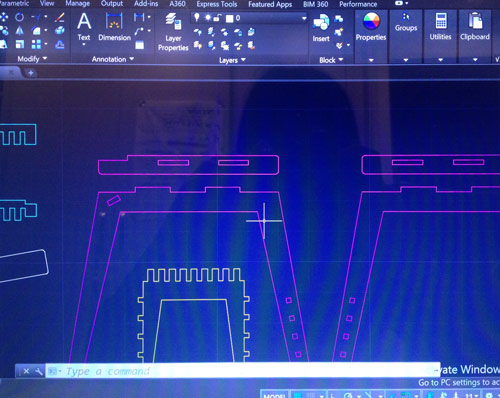Open the Groups panel
The image size is (500, 398).
point(406,22)
